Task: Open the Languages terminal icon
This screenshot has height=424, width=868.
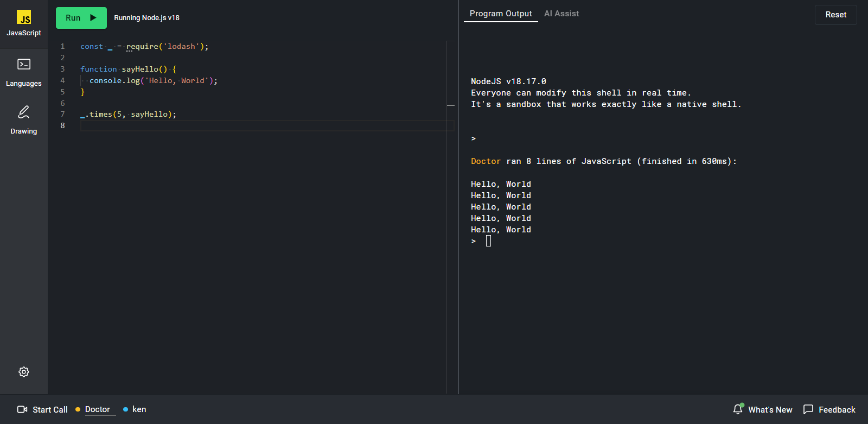Action: pos(24,65)
